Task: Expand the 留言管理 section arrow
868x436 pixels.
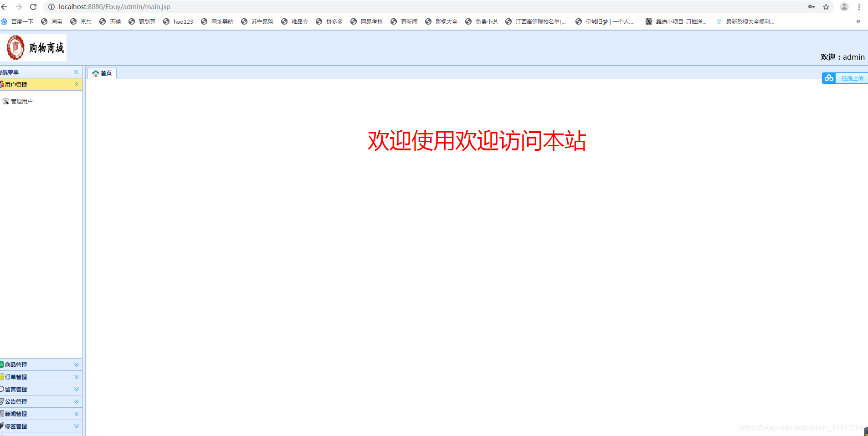Action: 77,389
